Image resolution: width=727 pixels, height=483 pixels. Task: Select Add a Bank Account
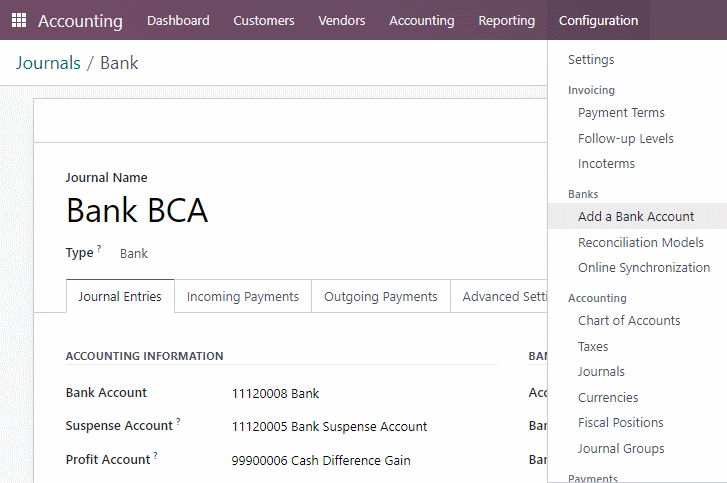636,216
